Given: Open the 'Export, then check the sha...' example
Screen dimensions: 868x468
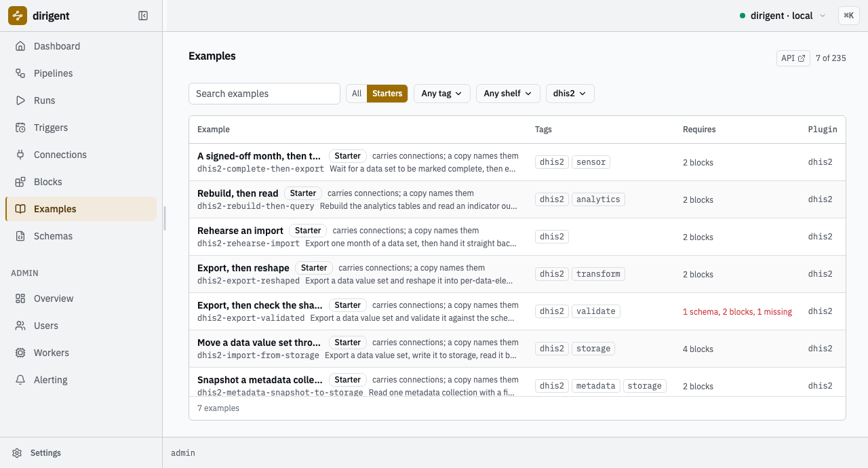Looking at the screenshot, I should [260, 305].
